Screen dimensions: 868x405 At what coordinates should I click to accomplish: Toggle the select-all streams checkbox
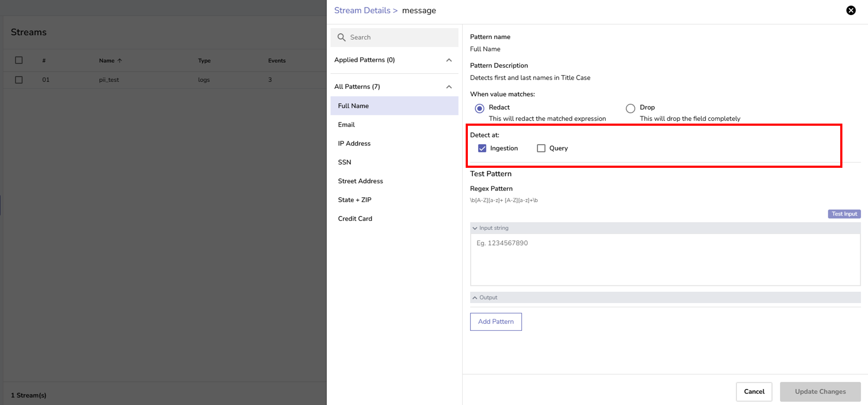tap(19, 60)
